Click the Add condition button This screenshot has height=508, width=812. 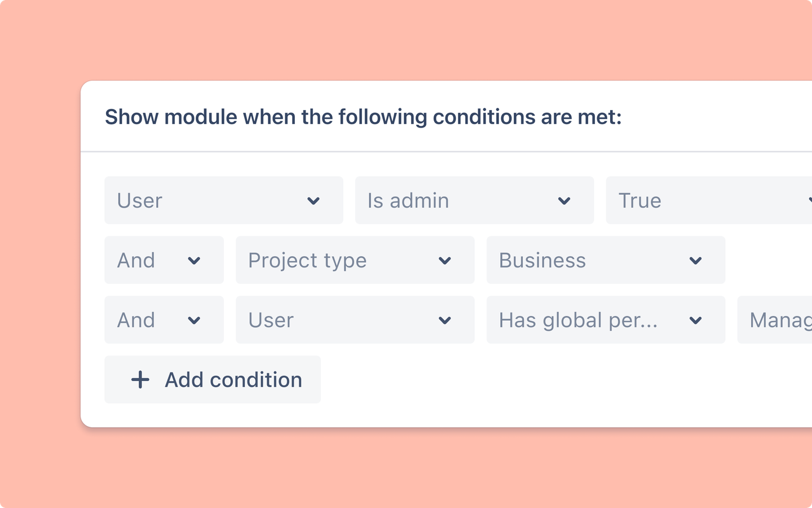(x=213, y=380)
